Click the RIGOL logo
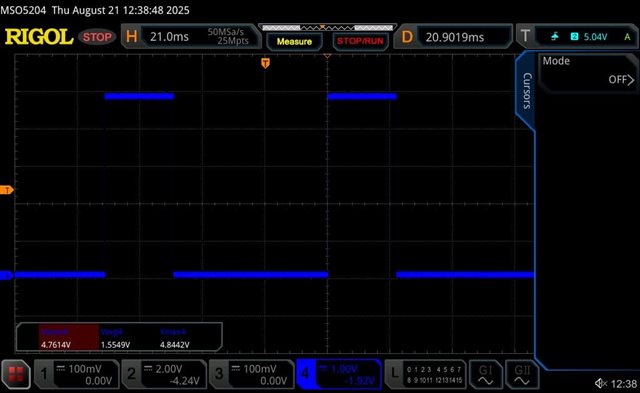Image resolution: width=640 pixels, height=393 pixels. [39, 37]
